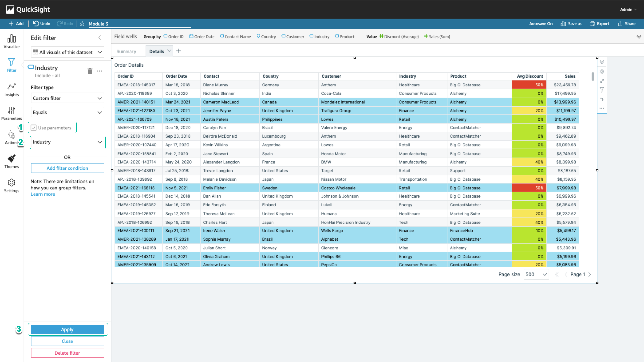The height and width of the screenshot is (362, 644).
Task: Open the Themes brush icon
Action: (x=11, y=158)
